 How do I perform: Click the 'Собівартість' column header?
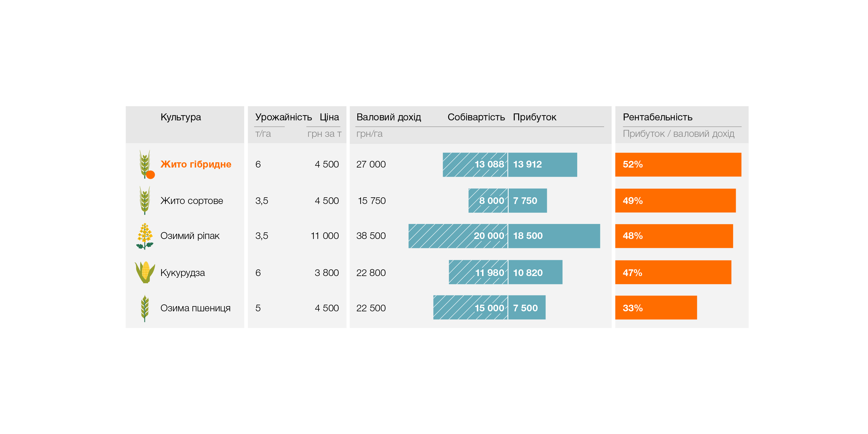click(476, 117)
